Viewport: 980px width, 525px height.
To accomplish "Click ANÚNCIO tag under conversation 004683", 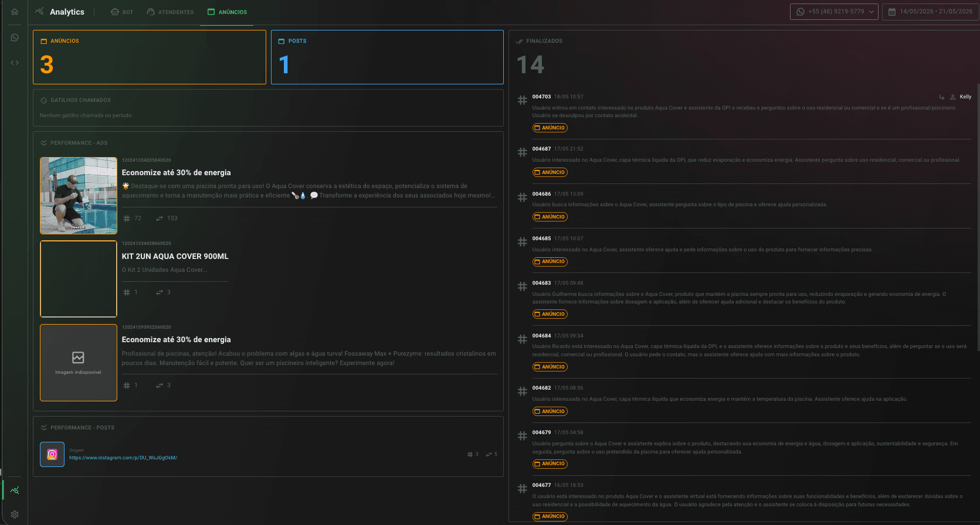I will 550,314.
